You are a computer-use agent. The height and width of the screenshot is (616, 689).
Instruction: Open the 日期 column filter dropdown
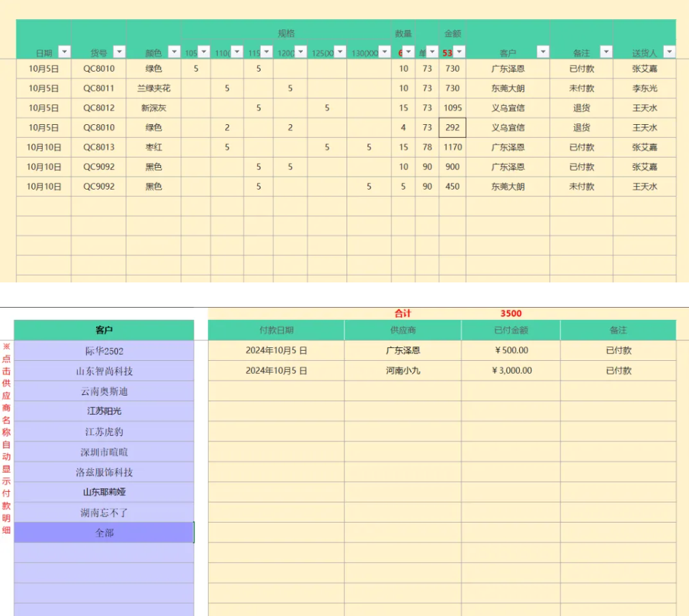[x=64, y=52]
